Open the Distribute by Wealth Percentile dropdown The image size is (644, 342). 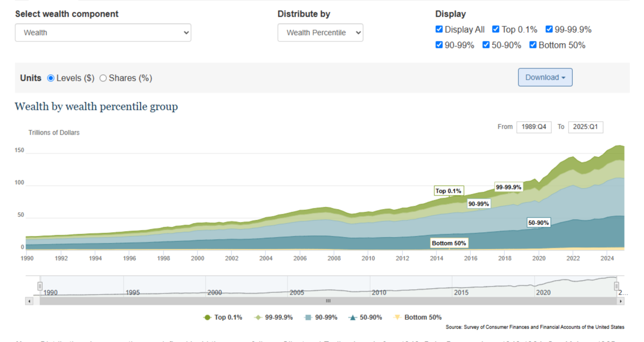pyautogui.click(x=320, y=32)
